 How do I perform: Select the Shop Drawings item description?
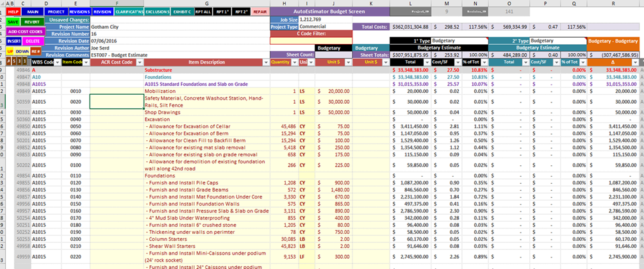click(207, 112)
